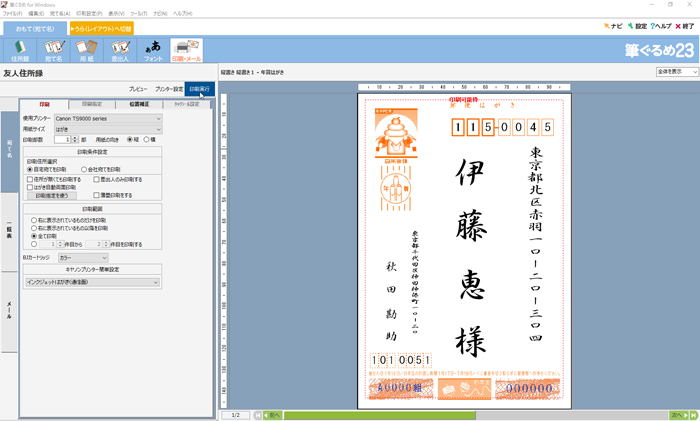
Task: Open the 住所録 address book tool
Action: [x=20, y=49]
